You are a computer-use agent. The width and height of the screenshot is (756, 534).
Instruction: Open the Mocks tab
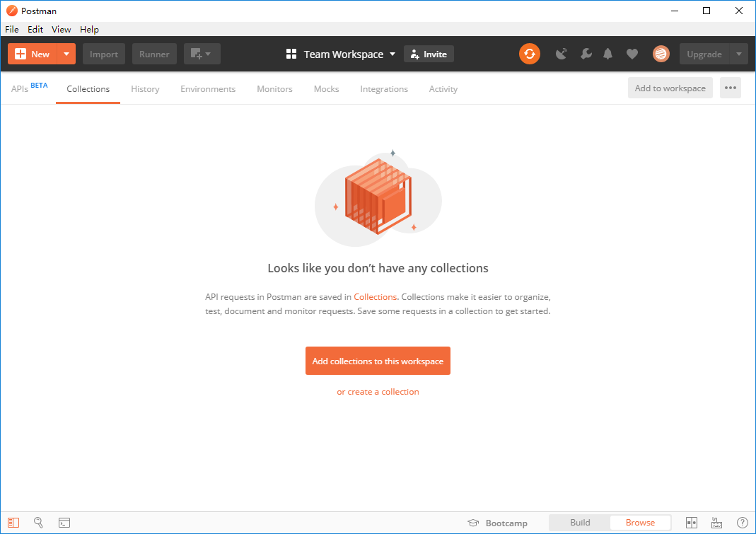tap(327, 88)
